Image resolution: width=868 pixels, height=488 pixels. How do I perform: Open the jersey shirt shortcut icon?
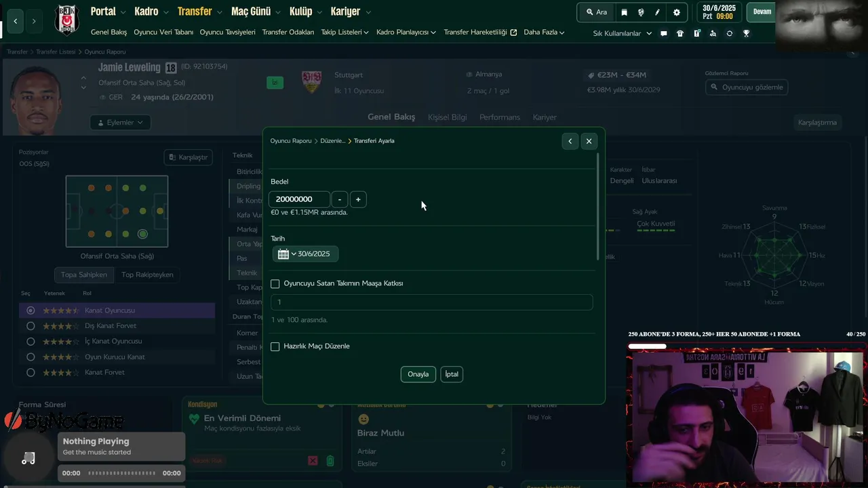(x=680, y=33)
